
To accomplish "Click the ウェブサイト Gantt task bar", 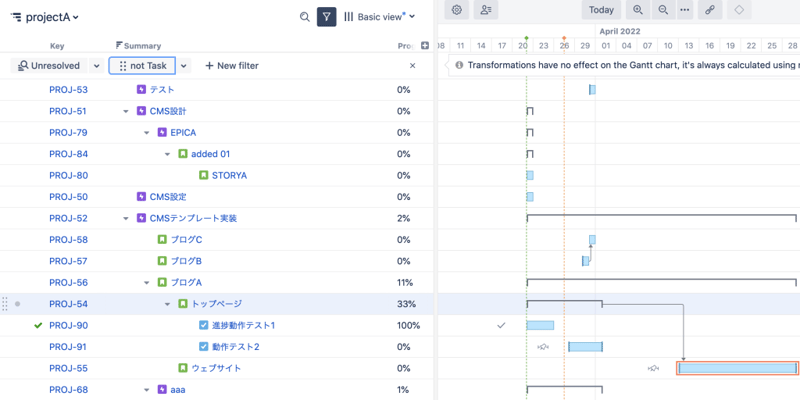I will (x=737, y=368).
